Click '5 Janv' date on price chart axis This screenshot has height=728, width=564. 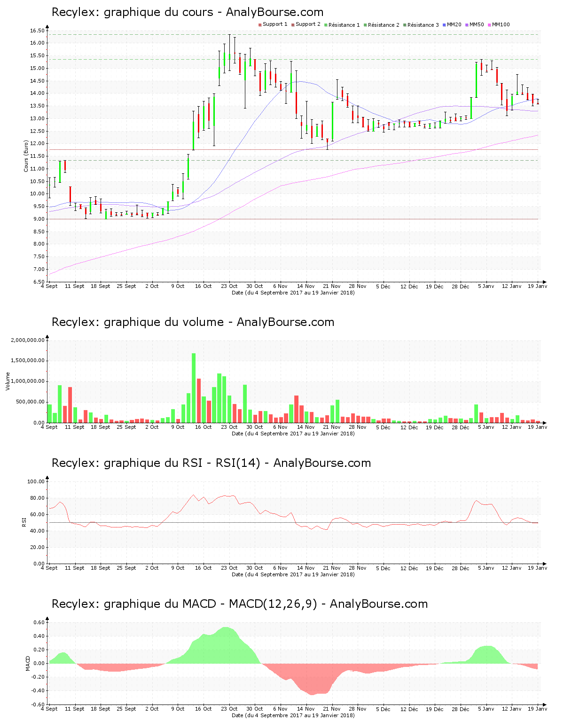pos(486,286)
